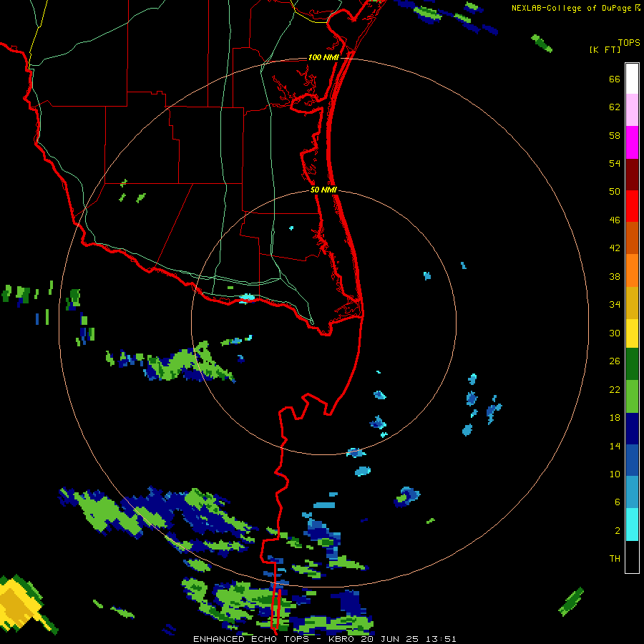Screen dimensions: 644x644
Task: Select the bright red legend swatch
Action: pos(632,206)
